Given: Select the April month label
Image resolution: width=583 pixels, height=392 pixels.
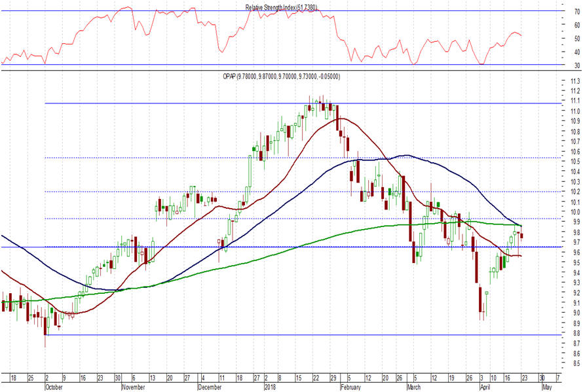Looking at the screenshot, I should pyautogui.click(x=485, y=387).
